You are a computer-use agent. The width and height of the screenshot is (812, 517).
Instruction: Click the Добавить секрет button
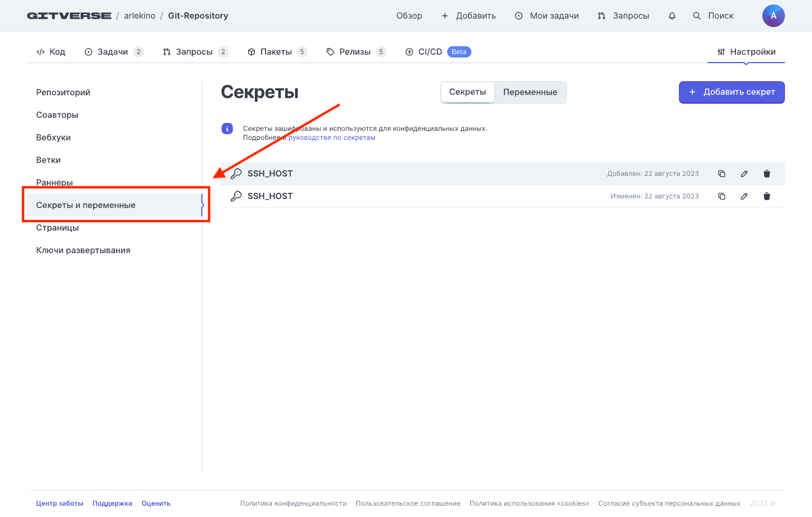click(731, 92)
